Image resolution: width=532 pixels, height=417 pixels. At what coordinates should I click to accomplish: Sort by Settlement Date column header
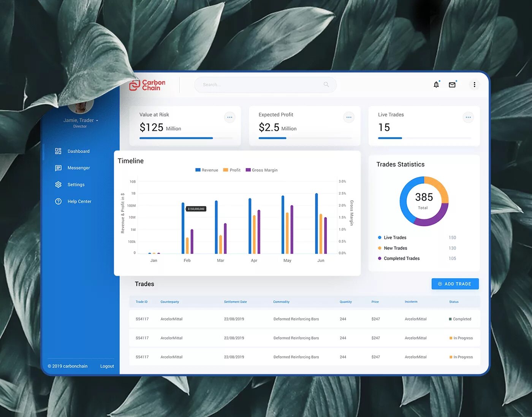coord(235,302)
